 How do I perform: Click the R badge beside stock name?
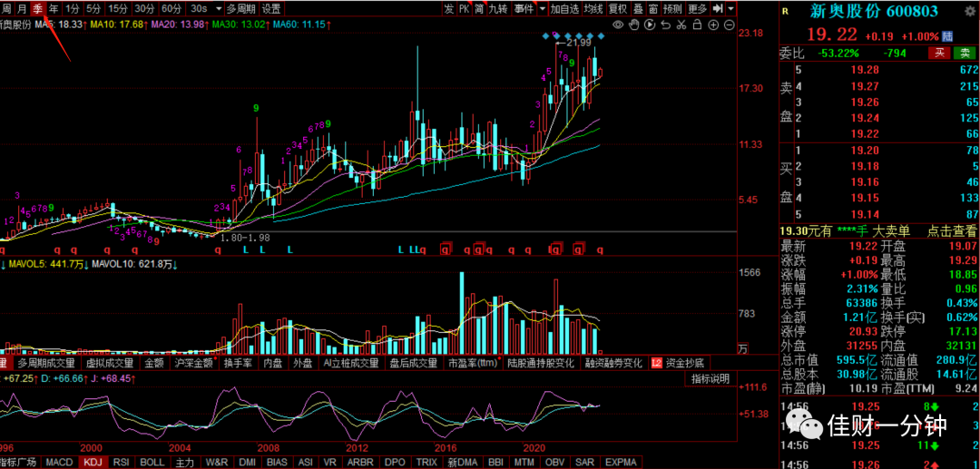tap(785, 11)
